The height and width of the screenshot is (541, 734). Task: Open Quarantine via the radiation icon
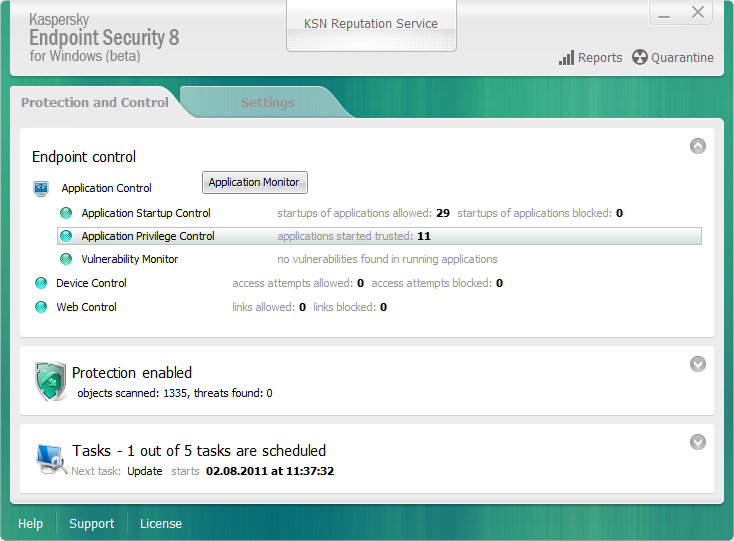pyautogui.click(x=639, y=58)
